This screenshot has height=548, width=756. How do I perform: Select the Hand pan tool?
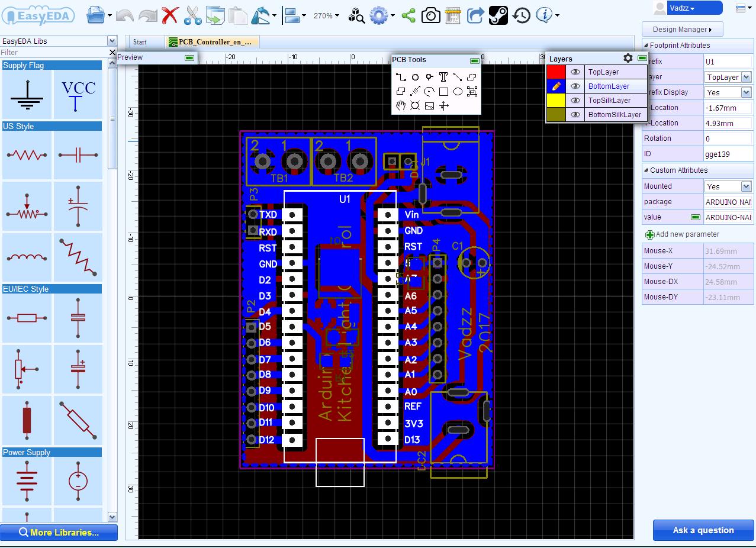click(401, 105)
